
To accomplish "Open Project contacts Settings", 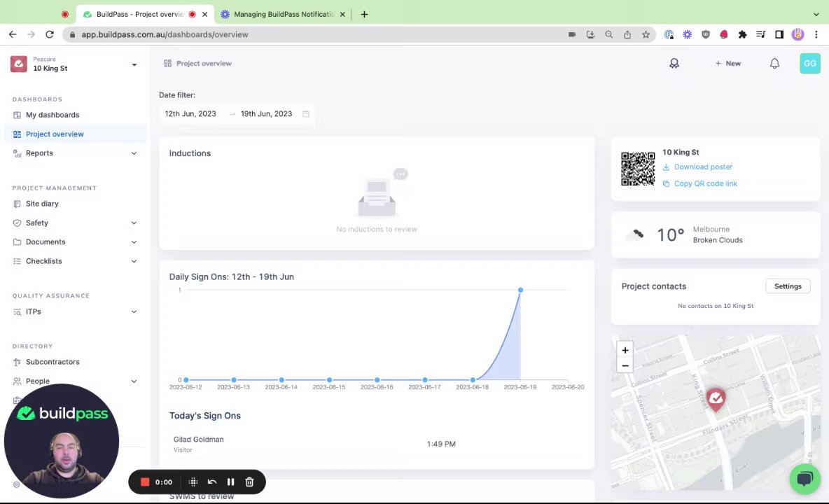I will coord(788,286).
